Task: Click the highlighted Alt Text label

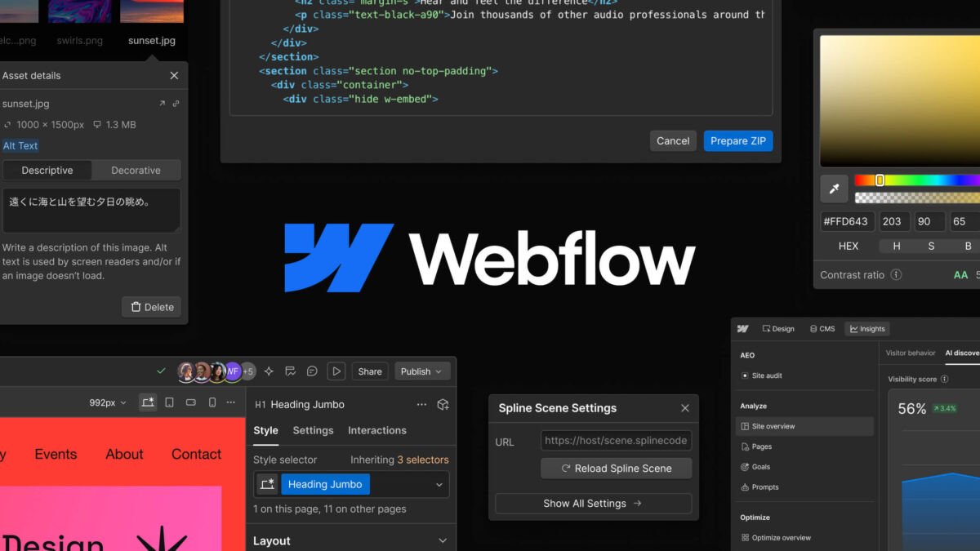Action: [x=20, y=145]
